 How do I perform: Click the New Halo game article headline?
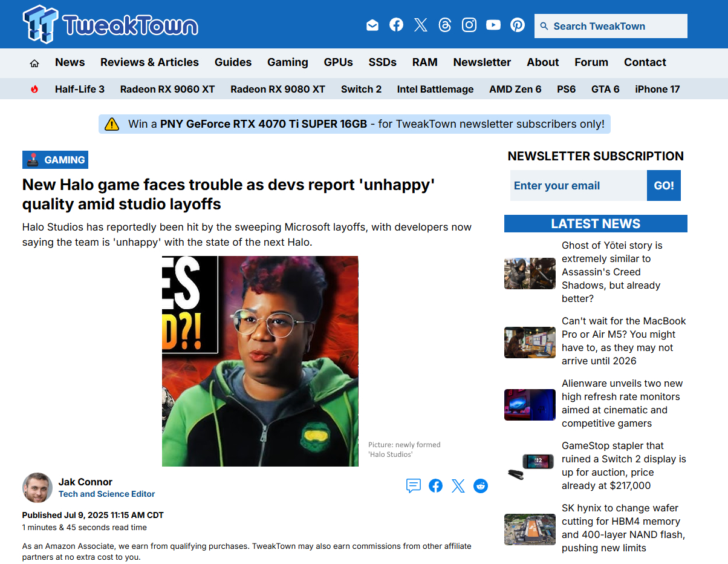[x=229, y=194]
